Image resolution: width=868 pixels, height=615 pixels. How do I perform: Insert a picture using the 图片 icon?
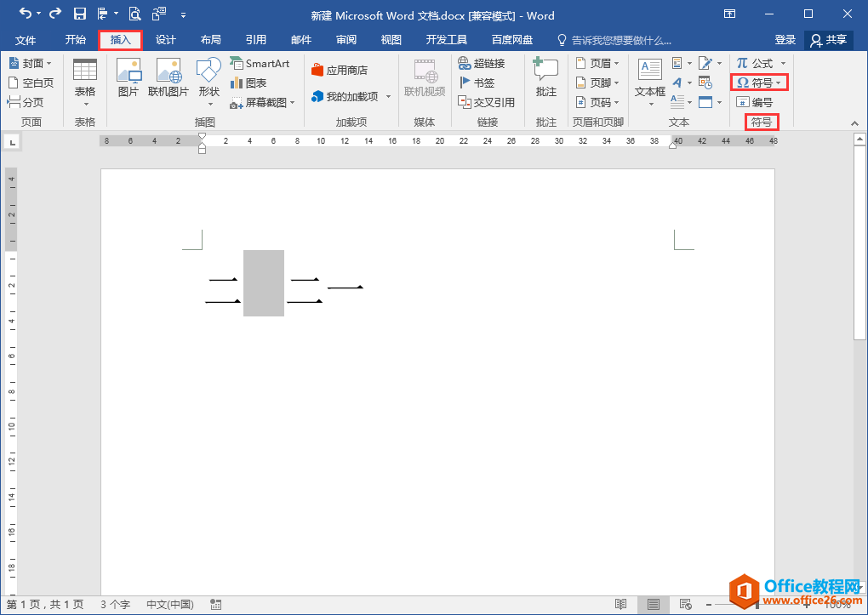[x=128, y=77]
